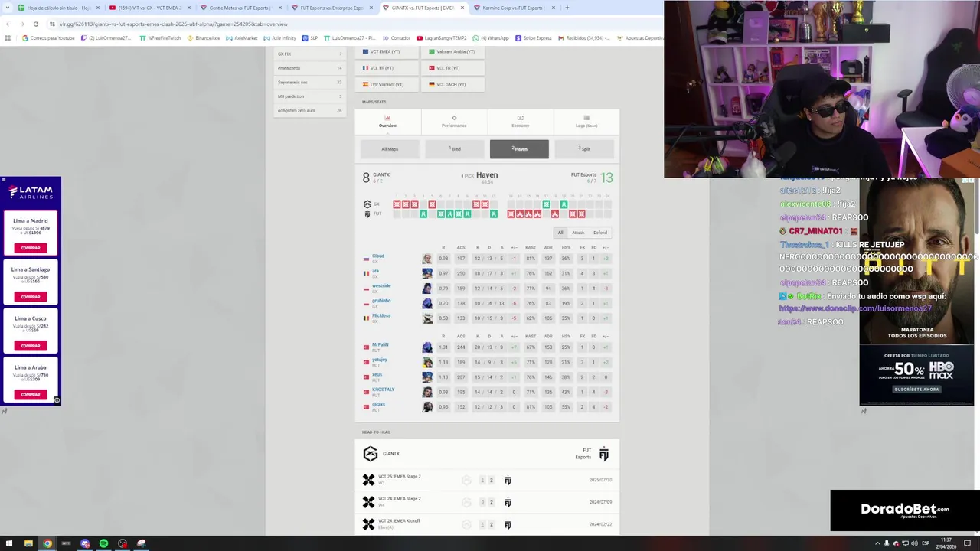Open the Valorant Arabia (YT) stream link

454,52
